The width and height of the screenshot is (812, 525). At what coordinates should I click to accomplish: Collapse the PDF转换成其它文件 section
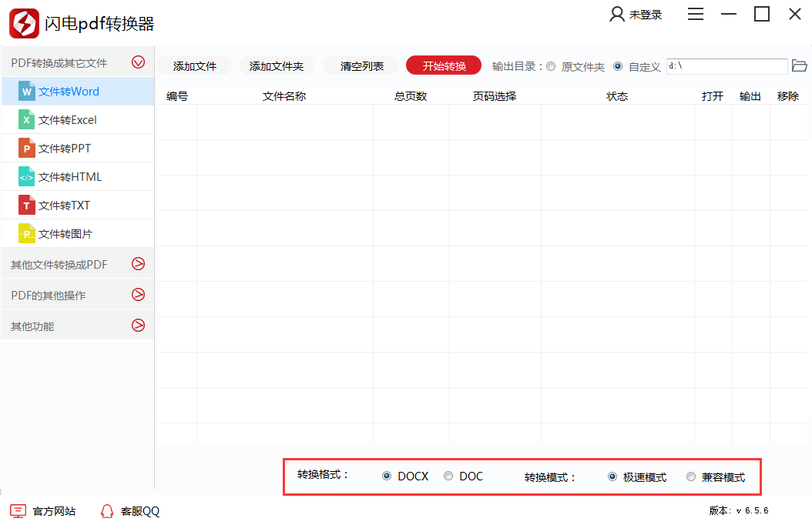138,62
